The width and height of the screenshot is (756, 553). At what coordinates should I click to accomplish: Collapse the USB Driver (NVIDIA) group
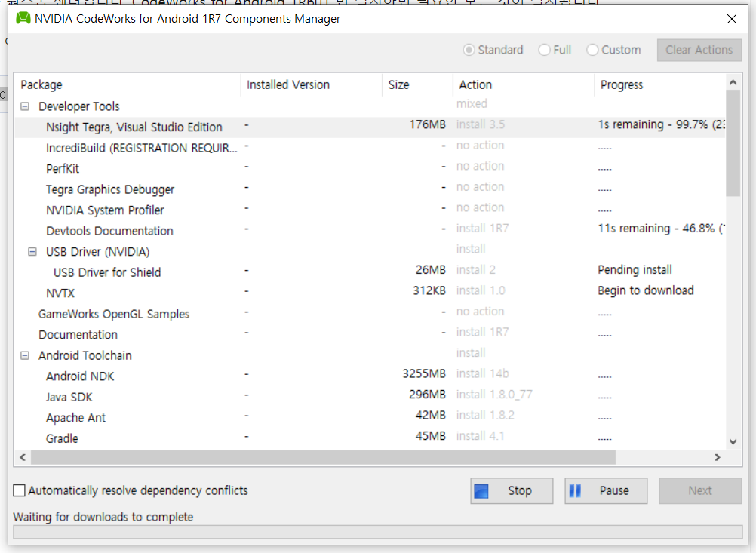[32, 252]
